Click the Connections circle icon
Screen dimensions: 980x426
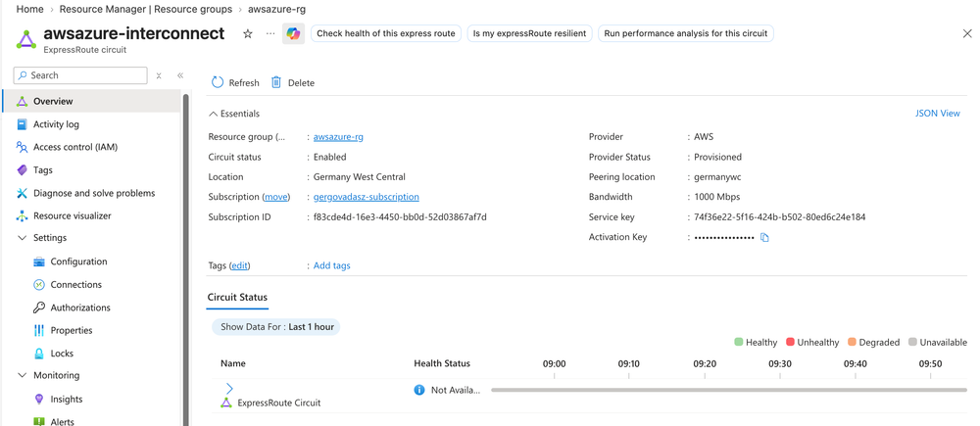pyautogui.click(x=39, y=285)
